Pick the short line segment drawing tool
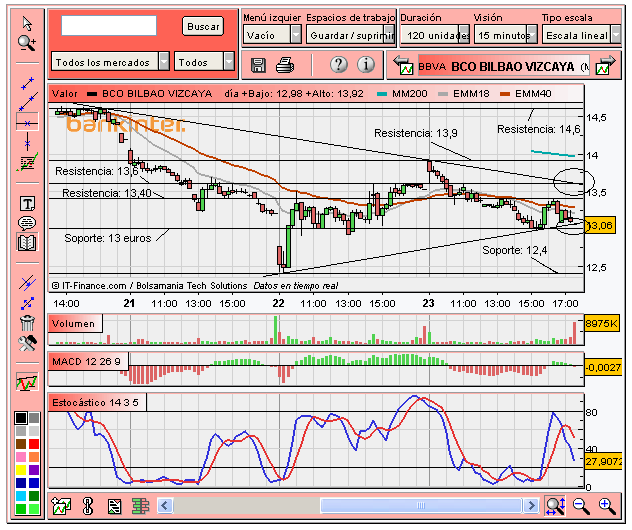This screenshot has height=530, width=632. click(x=27, y=83)
